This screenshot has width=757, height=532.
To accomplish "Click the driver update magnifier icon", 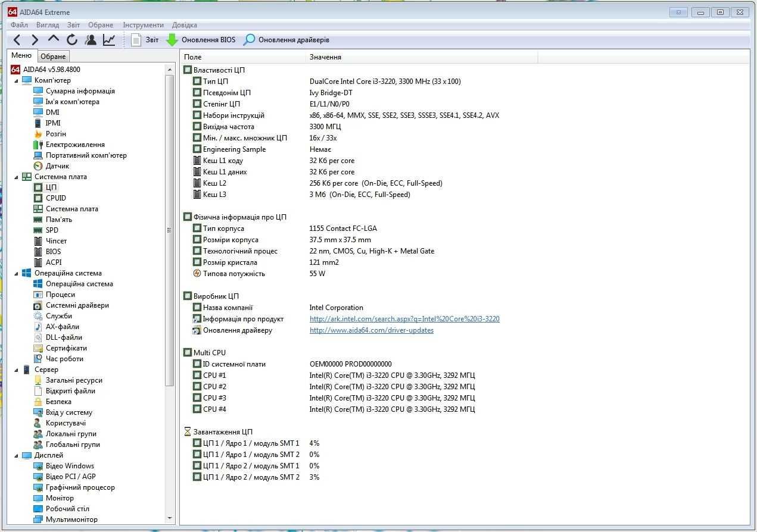I will tap(249, 40).
